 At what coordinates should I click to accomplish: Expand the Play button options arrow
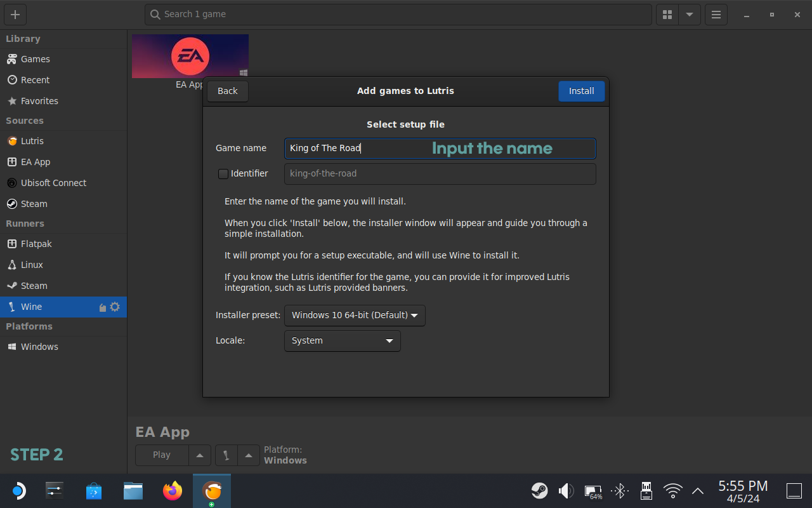pos(200,455)
